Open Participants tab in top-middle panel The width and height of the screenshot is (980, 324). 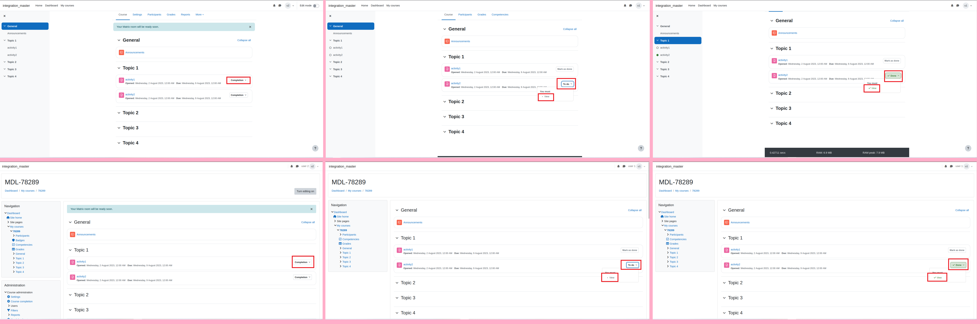[465, 14]
